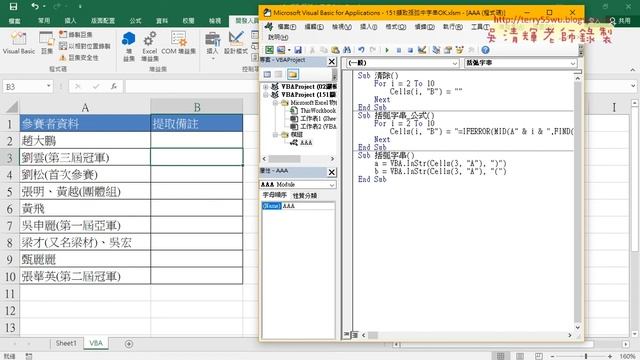The height and width of the screenshot is (360, 640).
Task: Select the Excel column B header
Action: click(197, 107)
